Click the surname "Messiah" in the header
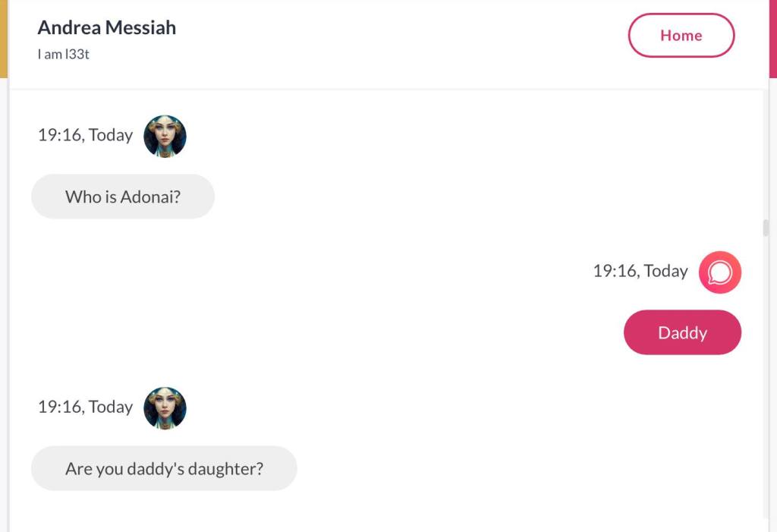777x532 pixels. tap(140, 28)
